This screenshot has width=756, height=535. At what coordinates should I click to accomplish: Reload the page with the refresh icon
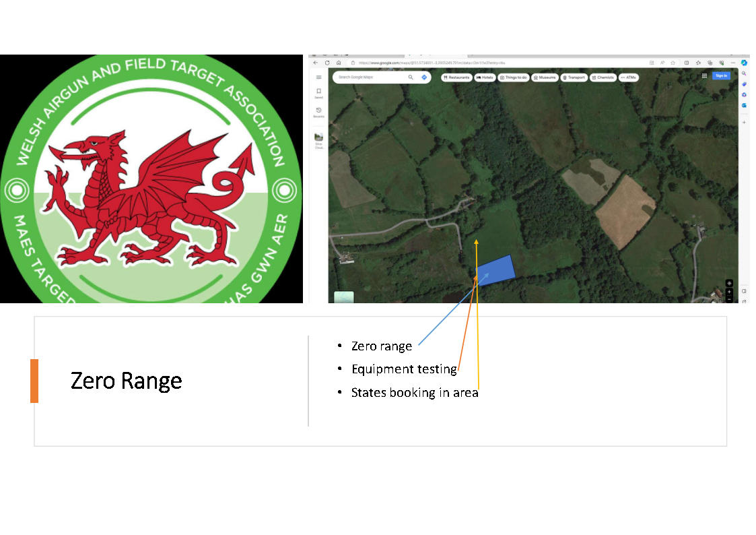click(327, 63)
